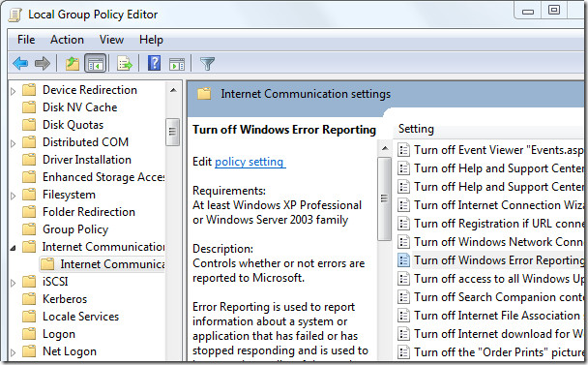This screenshot has height=365, width=588.
Task: Click policy icon for Turn off Search Companion
Action: click(x=403, y=297)
